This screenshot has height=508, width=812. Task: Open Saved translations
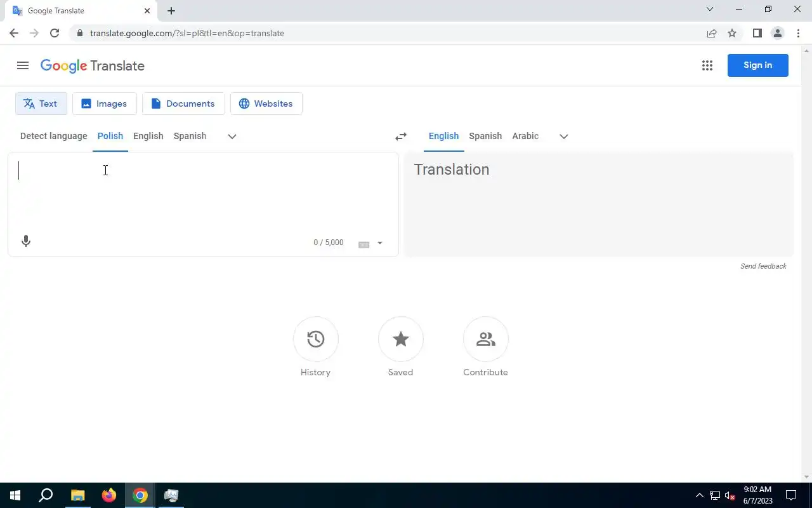coord(401,339)
